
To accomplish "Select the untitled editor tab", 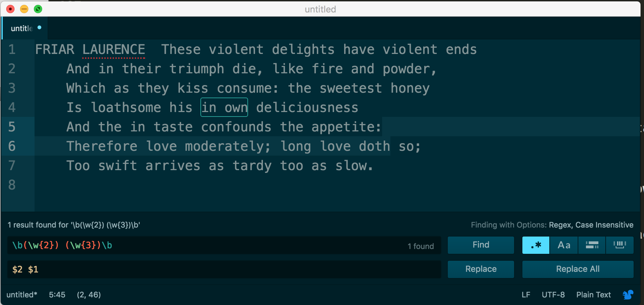I will [25, 28].
